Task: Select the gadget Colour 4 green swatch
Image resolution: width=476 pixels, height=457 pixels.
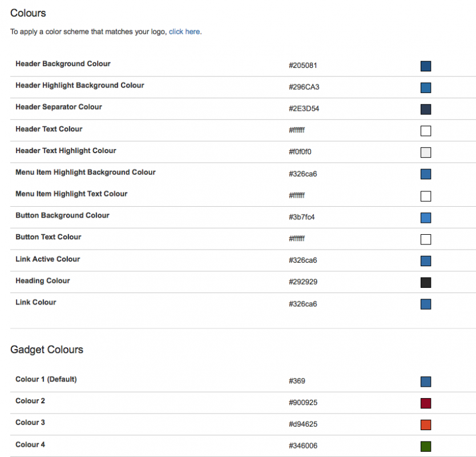Action: (425, 446)
